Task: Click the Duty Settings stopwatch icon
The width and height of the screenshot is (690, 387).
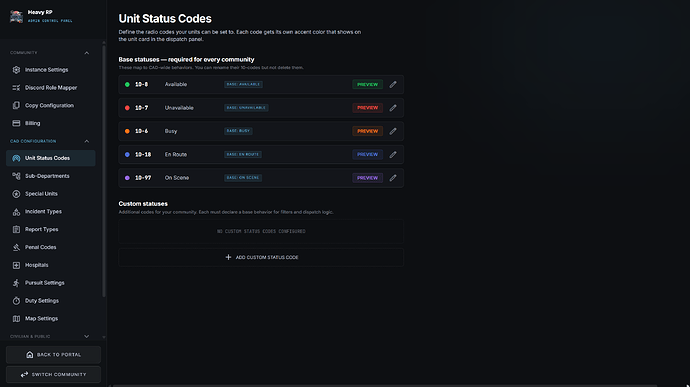Action: [16, 301]
